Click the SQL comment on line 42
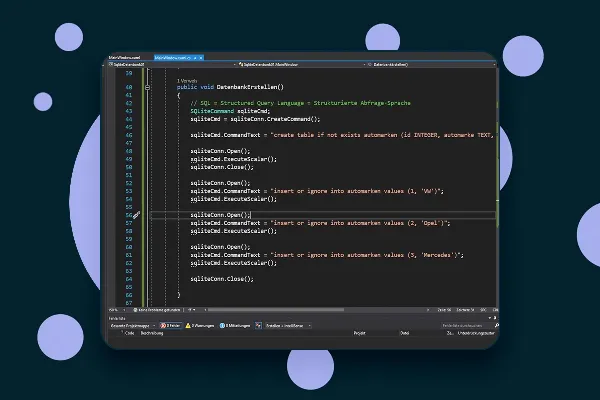 tap(300, 103)
